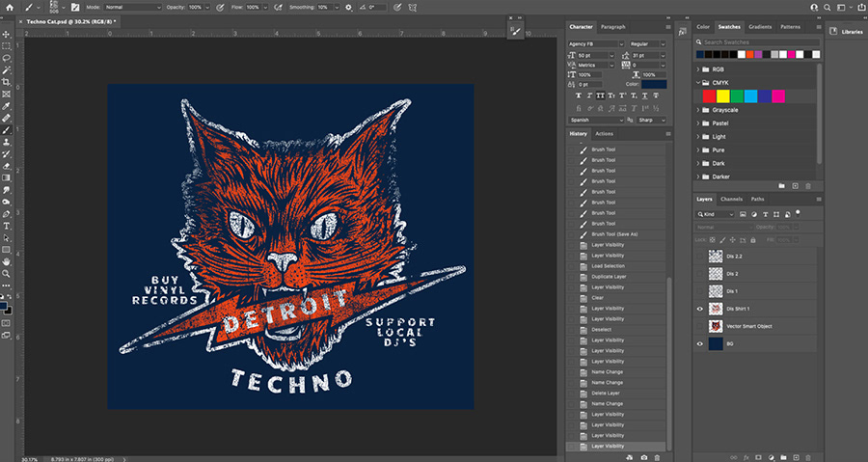This screenshot has height=462, width=868.
Task: Click the font size field 50 pt
Action: tap(596, 55)
